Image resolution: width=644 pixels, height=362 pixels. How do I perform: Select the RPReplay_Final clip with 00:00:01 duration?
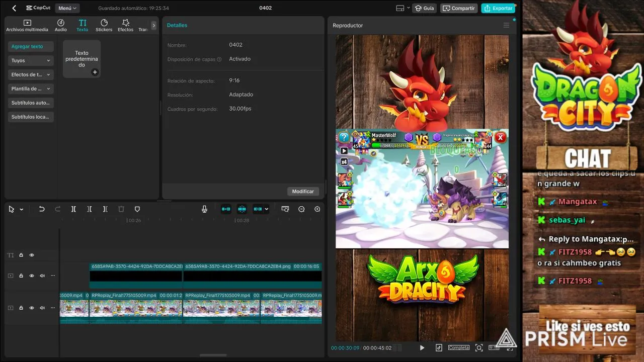click(x=136, y=308)
